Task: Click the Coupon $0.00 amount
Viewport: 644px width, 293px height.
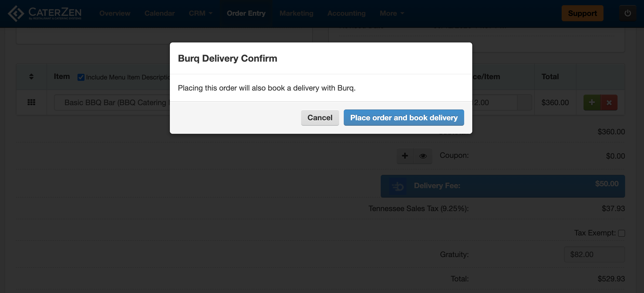Action: point(615,156)
